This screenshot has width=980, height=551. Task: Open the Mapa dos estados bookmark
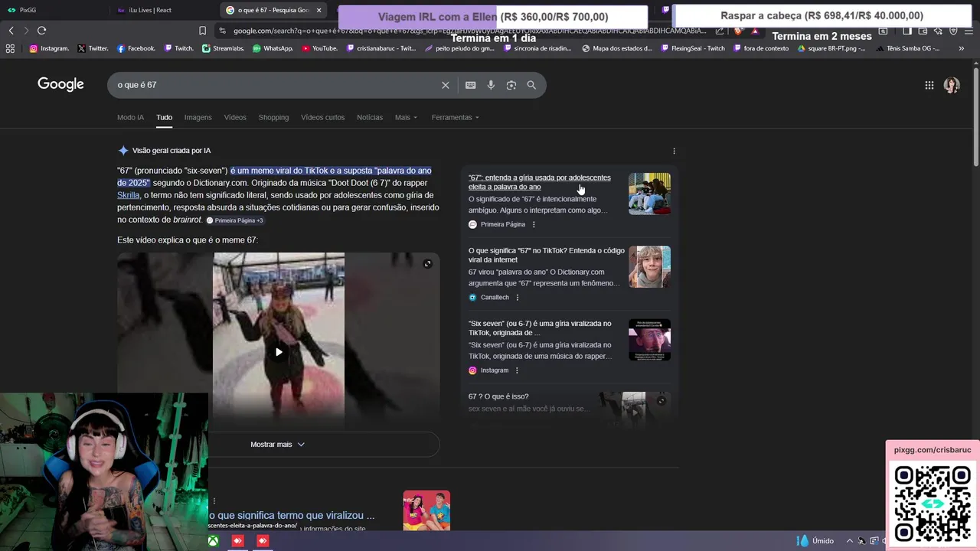click(x=617, y=48)
